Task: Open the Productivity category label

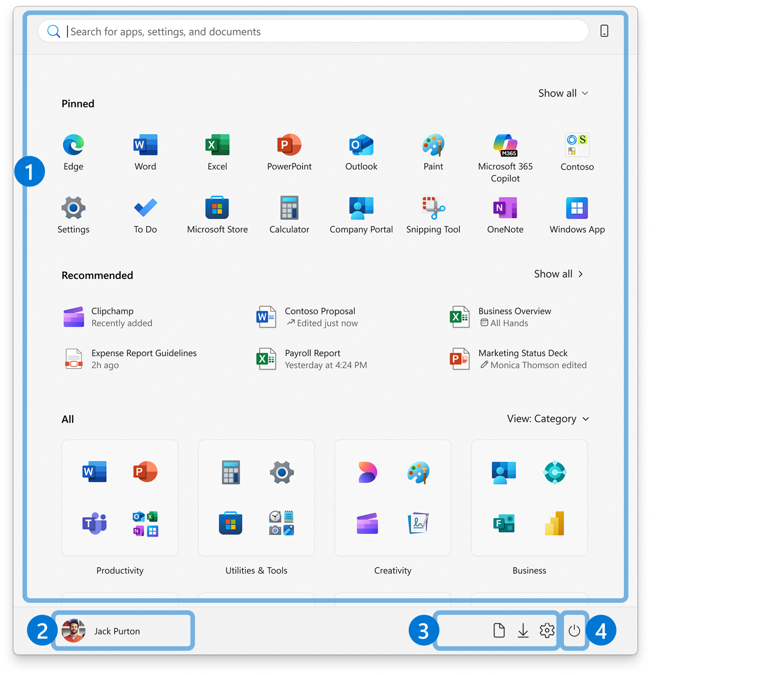Action: point(120,571)
